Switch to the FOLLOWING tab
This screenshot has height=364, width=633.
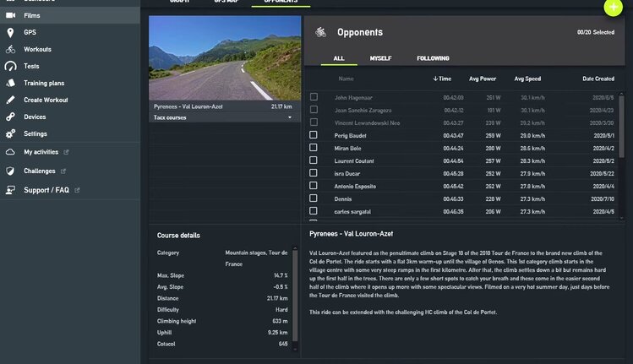[433, 58]
